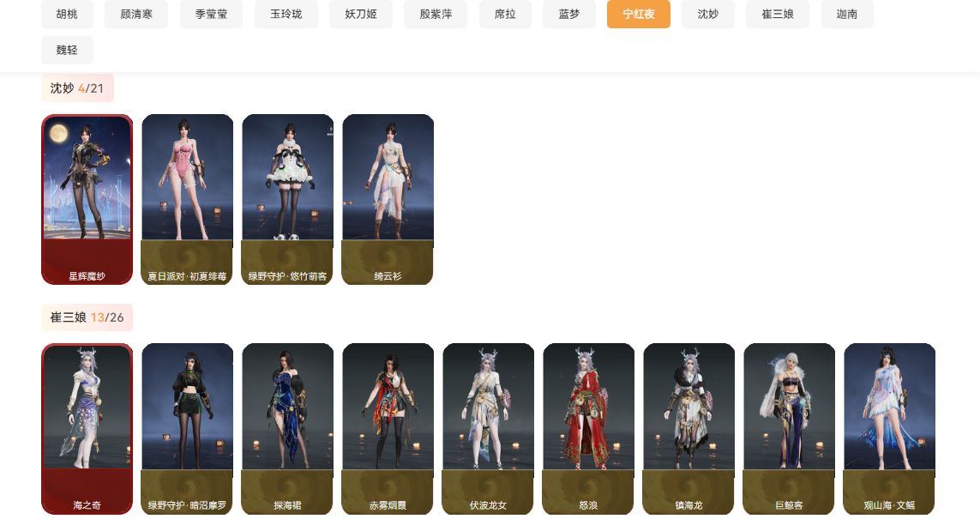View the 绿野守护·悠竹萌客 outfit card
Viewport: 980px width, 519px height.
coord(287,200)
